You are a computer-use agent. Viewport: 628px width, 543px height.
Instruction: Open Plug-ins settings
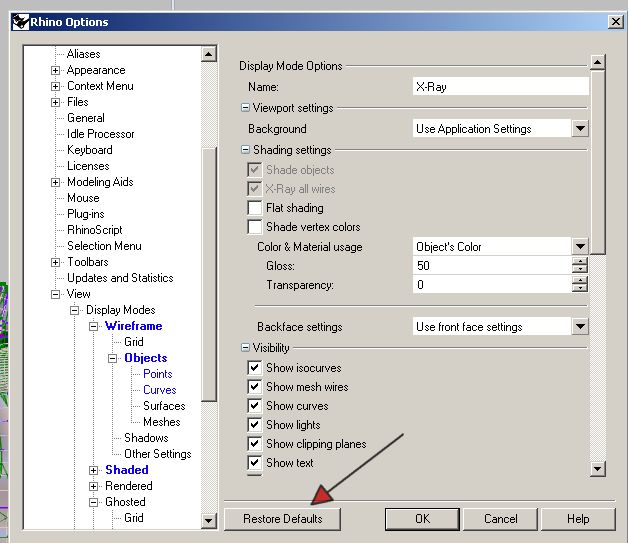coord(86,214)
